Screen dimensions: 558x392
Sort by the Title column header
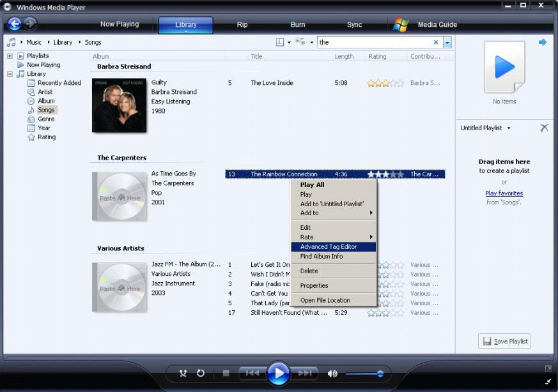289,56
